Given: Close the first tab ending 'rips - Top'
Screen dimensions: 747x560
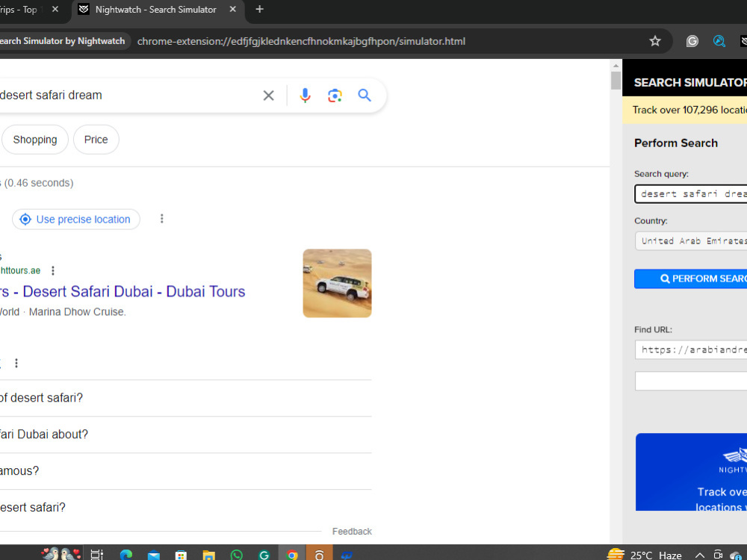Looking at the screenshot, I should (55, 9).
